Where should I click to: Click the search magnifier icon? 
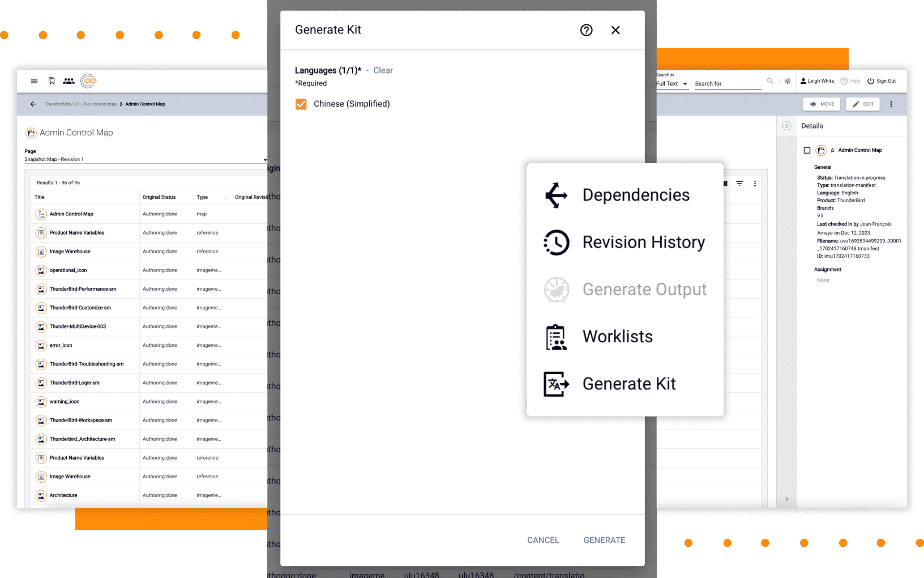click(x=770, y=81)
